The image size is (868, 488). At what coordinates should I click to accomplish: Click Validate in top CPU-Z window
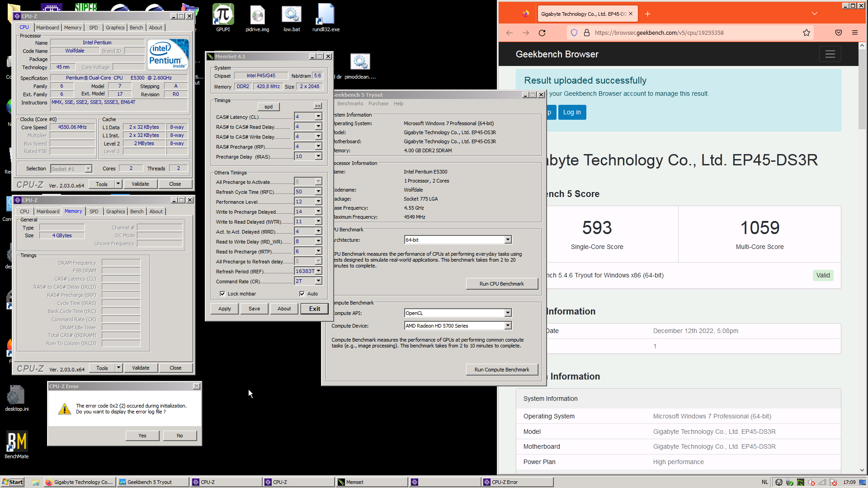pyautogui.click(x=140, y=184)
